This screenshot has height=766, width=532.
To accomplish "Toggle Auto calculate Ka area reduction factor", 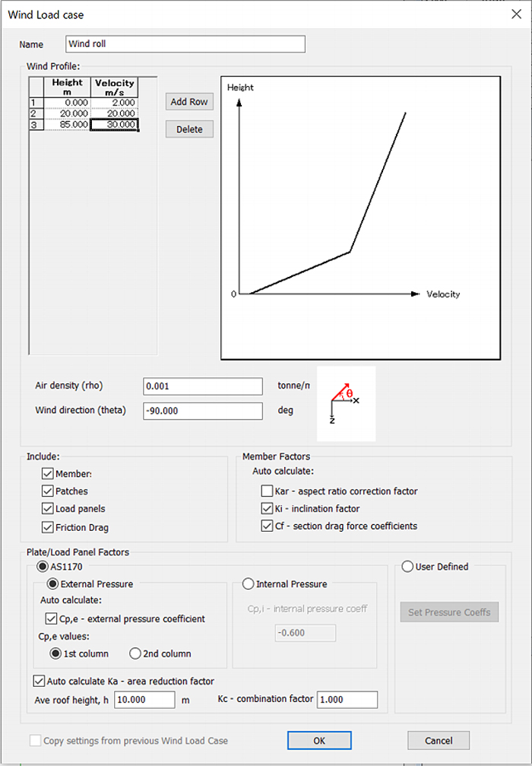I will click(39, 681).
